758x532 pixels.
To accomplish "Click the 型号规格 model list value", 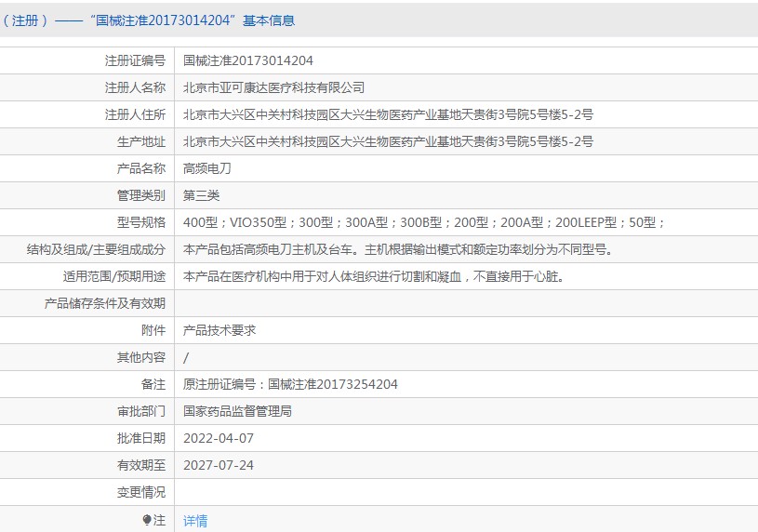I will [x=423, y=222].
